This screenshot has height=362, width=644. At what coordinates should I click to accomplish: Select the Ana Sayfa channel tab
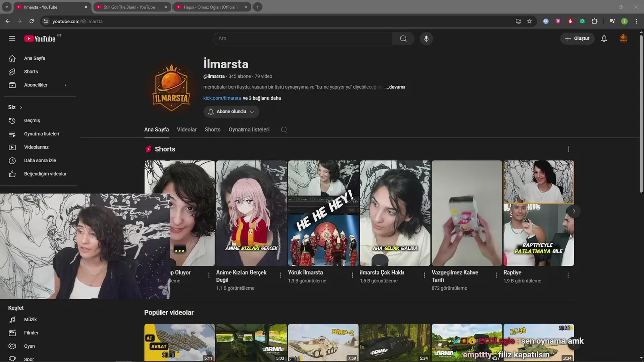pyautogui.click(x=156, y=130)
